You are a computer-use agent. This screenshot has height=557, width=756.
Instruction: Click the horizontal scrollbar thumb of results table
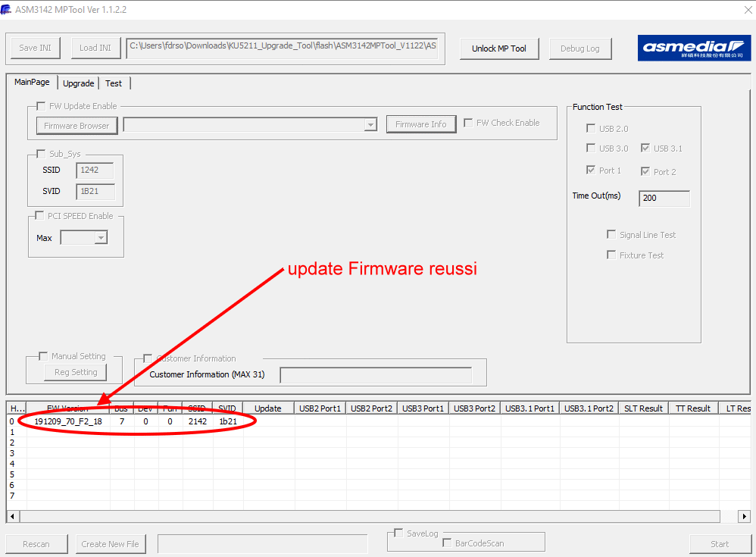coord(370,517)
